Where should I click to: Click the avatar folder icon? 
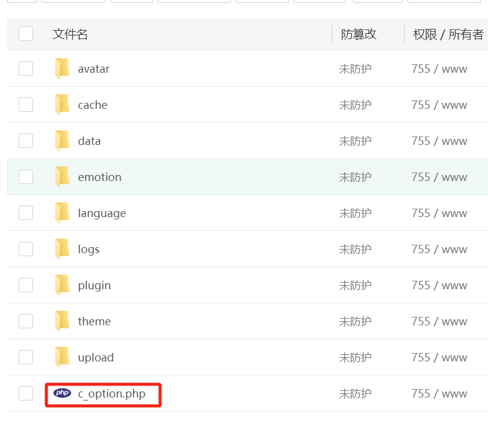pyautogui.click(x=62, y=69)
